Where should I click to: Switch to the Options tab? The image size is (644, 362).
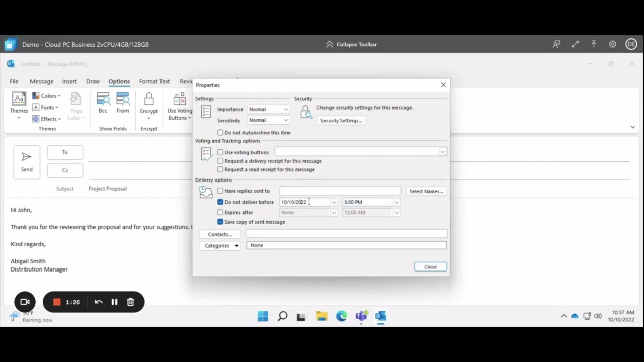119,81
